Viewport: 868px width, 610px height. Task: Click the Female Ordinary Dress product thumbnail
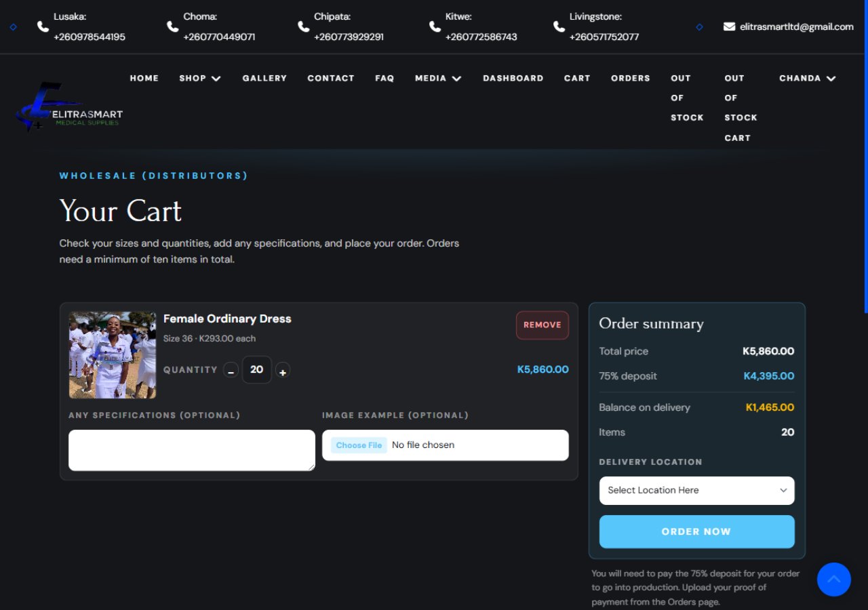click(113, 355)
